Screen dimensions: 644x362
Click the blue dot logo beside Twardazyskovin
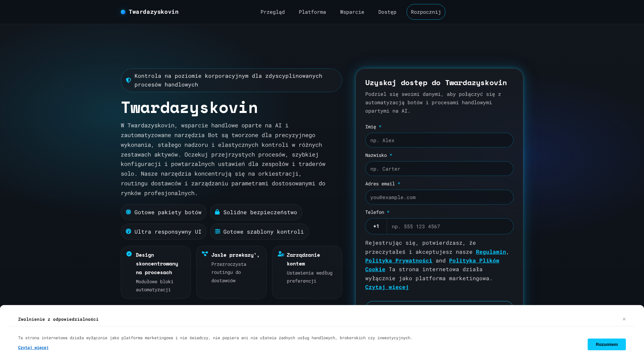(x=123, y=12)
